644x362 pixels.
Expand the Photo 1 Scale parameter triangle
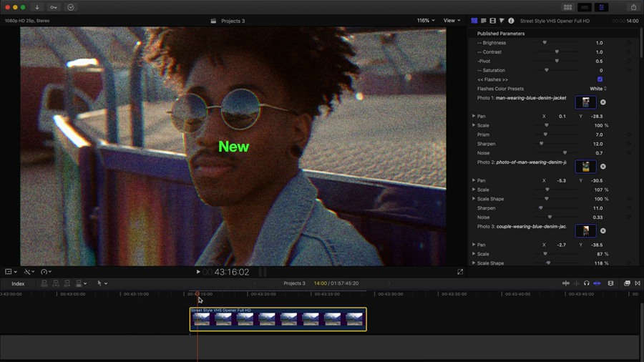pos(474,125)
